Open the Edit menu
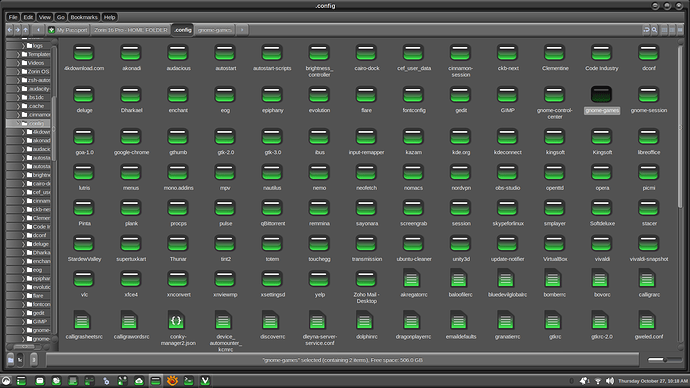The image size is (690, 388). click(x=28, y=17)
